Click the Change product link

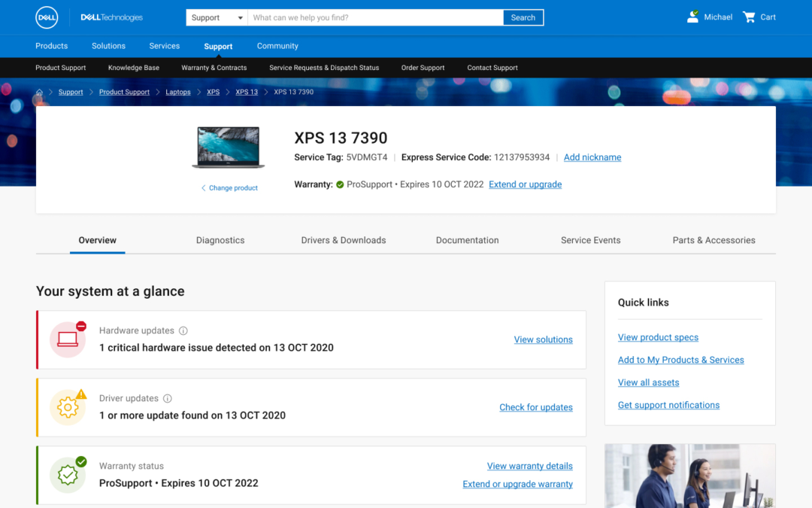pyautogui.click(x=233, y=187)
